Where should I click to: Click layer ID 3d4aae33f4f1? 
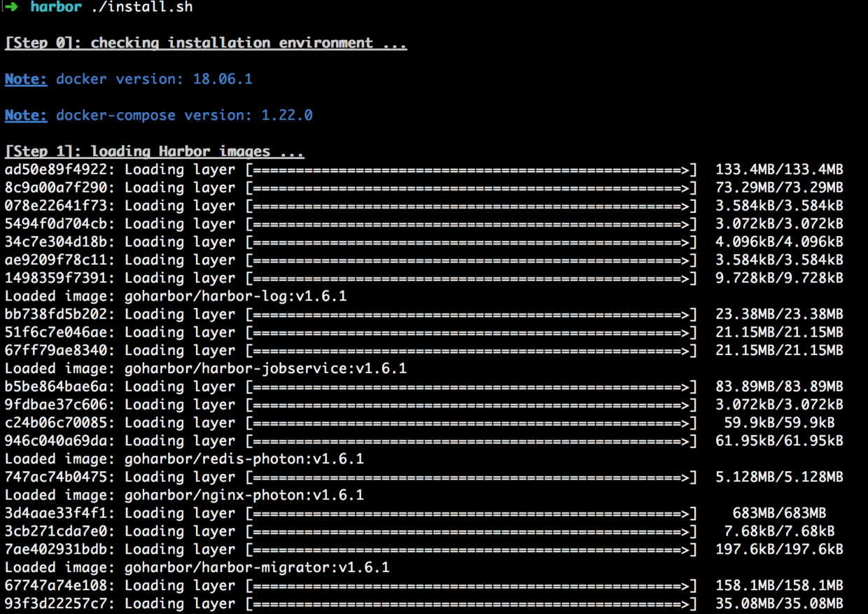point(56,513)
